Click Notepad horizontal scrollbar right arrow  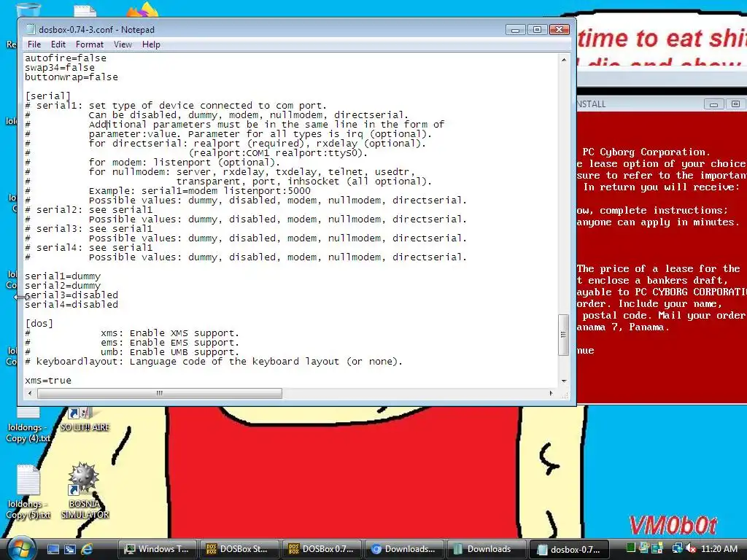click(551, 393)
